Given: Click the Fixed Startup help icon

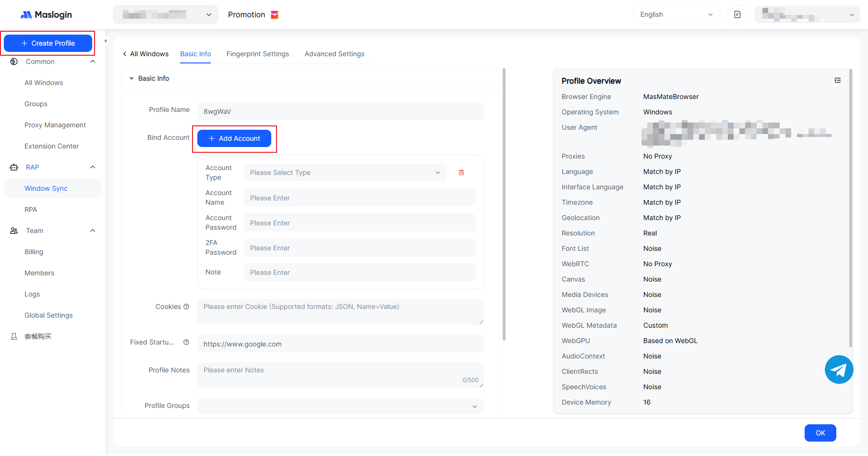Looking at the screenshot, I should (x=186, y=342).
